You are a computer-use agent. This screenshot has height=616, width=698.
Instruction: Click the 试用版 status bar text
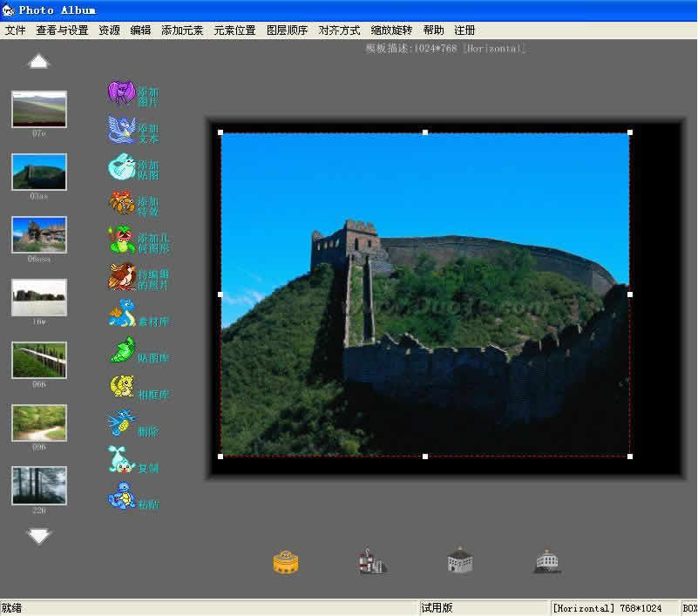coord(437,607)
